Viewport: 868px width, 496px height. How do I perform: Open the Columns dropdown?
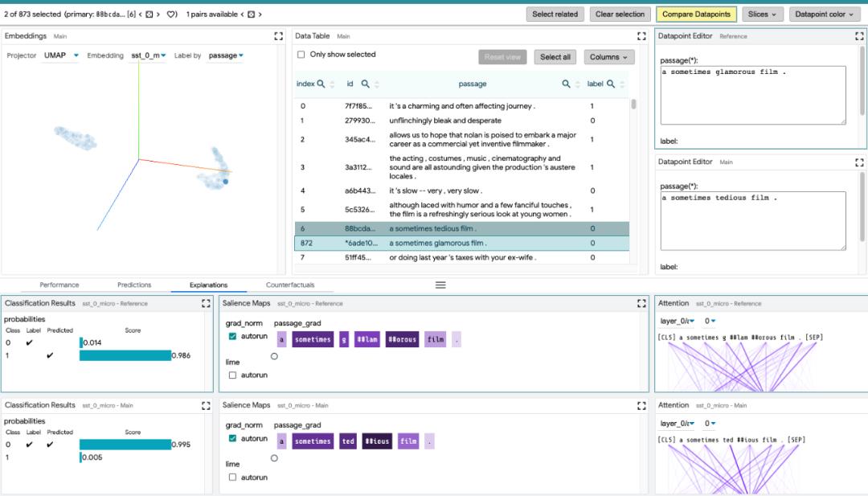tap(608, 57)
